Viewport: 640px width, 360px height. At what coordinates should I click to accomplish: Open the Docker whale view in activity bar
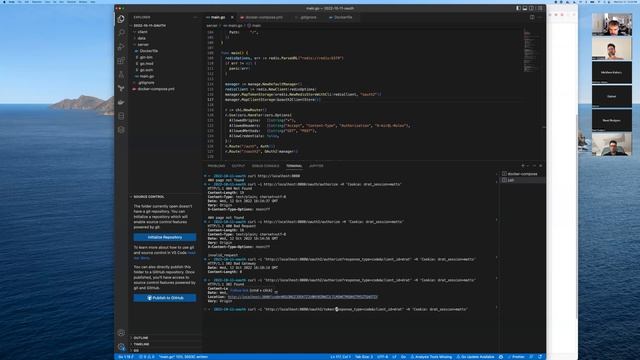pyautogui.click(x=121, y=102)
